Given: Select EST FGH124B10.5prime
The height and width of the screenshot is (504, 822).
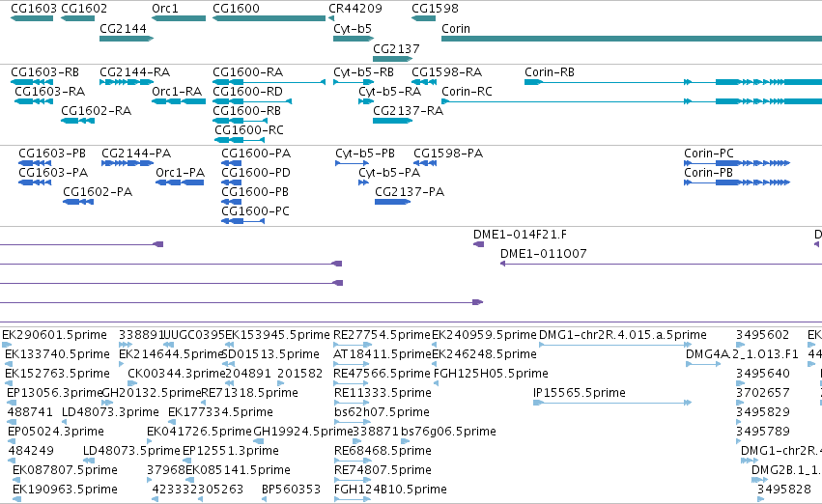Looking at the screenshot, I should point(353,499).
